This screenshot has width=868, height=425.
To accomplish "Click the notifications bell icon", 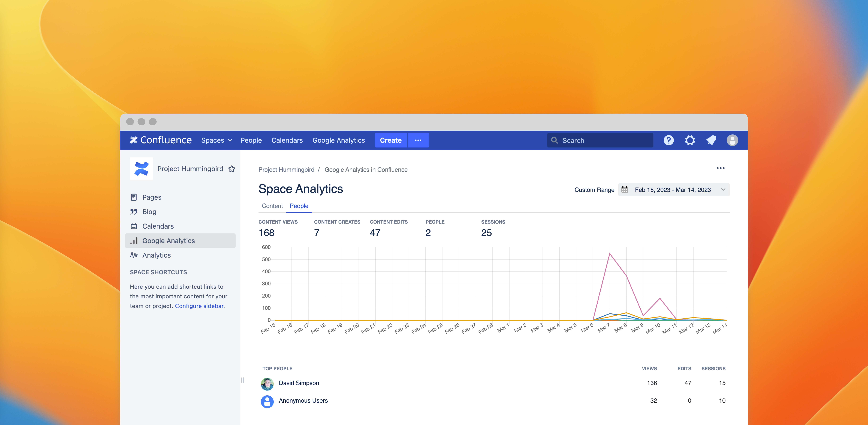I will tap(711, 140).
